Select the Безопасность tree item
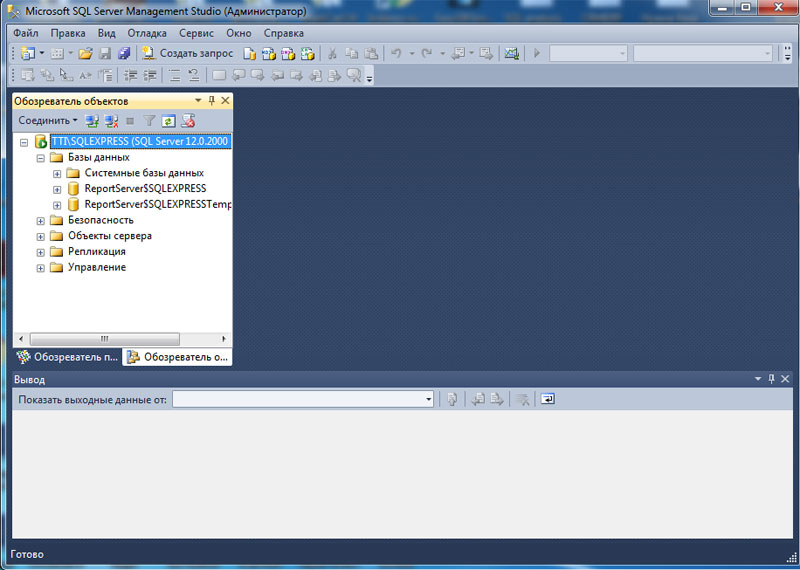Image resolution: width=800 pixels, height=570 pixels. pos(101,220)
